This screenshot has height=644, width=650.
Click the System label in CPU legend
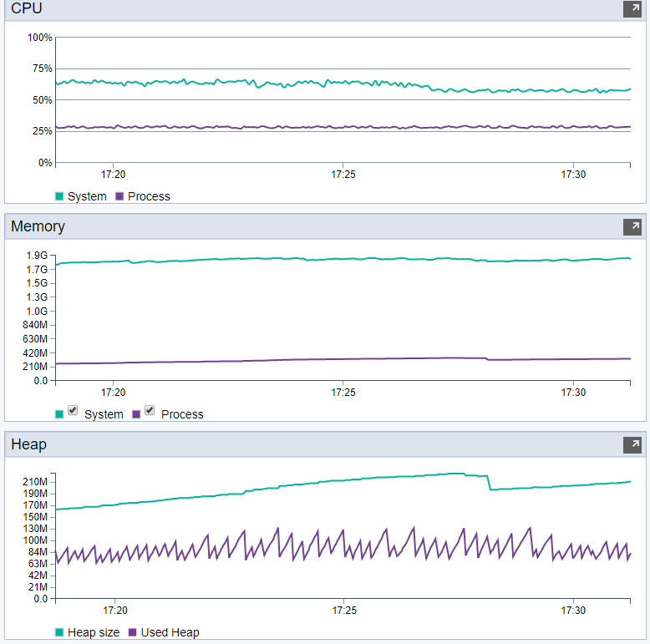(x=87, y=196)
